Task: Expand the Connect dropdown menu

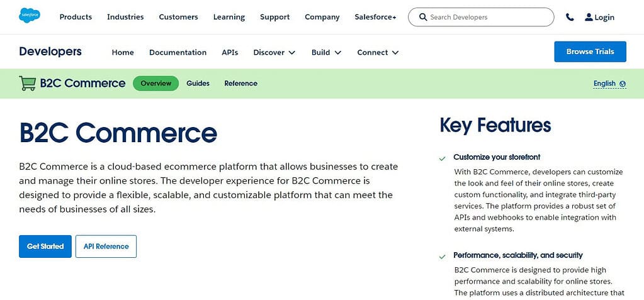Action: [378, 53]
